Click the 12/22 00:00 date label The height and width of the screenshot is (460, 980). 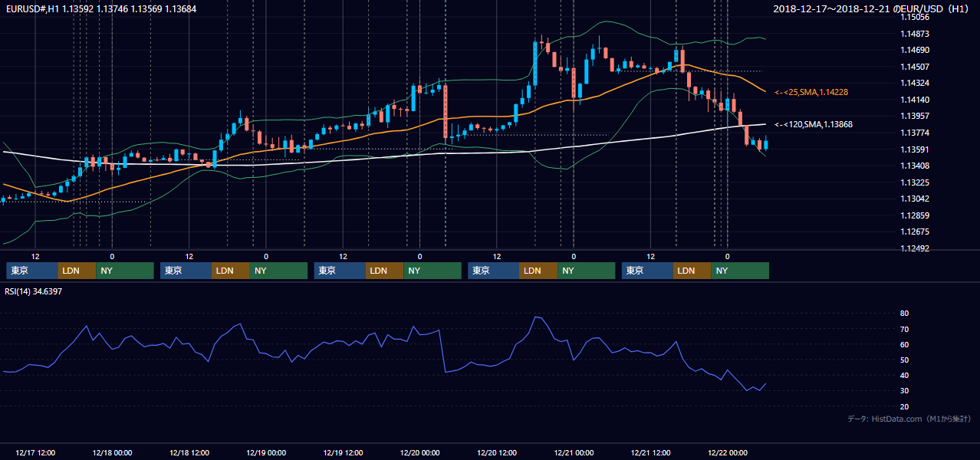(728, 452)
